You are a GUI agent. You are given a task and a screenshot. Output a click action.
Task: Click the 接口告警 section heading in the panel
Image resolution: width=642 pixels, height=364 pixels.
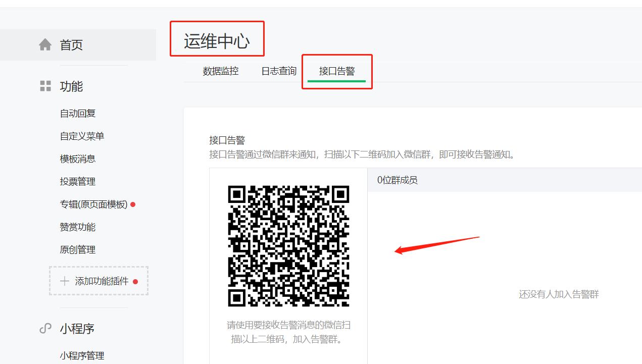[x=227, y=140]
